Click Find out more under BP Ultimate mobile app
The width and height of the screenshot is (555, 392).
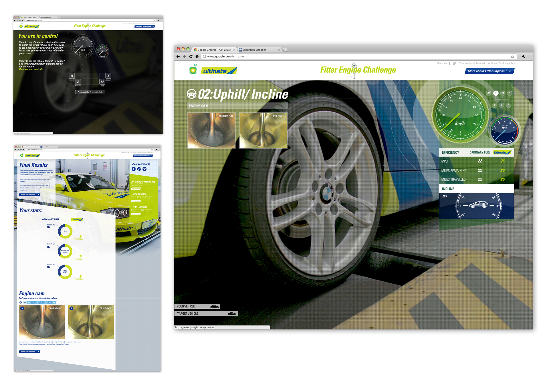pyautogui.click(x=136, y=188)
